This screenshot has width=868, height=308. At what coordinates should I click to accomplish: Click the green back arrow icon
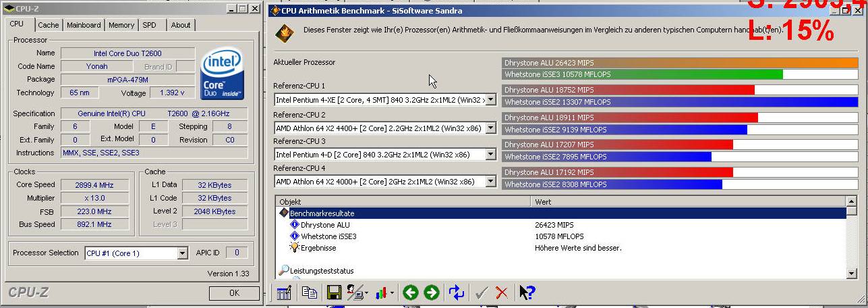pyautogui.click(x=410, y=292)
